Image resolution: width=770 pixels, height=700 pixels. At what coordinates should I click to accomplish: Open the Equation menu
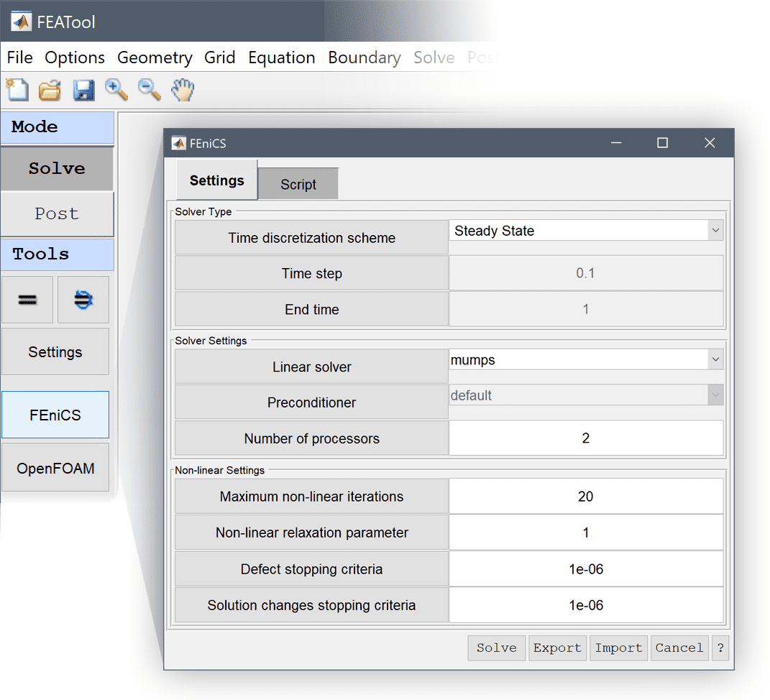[x=281, y=57]
